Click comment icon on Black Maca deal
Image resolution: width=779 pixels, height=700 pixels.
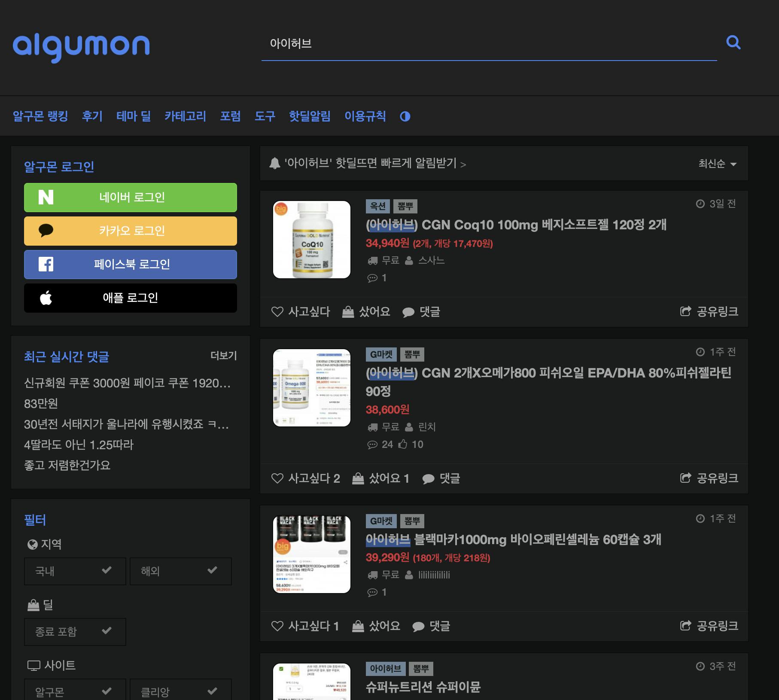[x=418, y=627]
